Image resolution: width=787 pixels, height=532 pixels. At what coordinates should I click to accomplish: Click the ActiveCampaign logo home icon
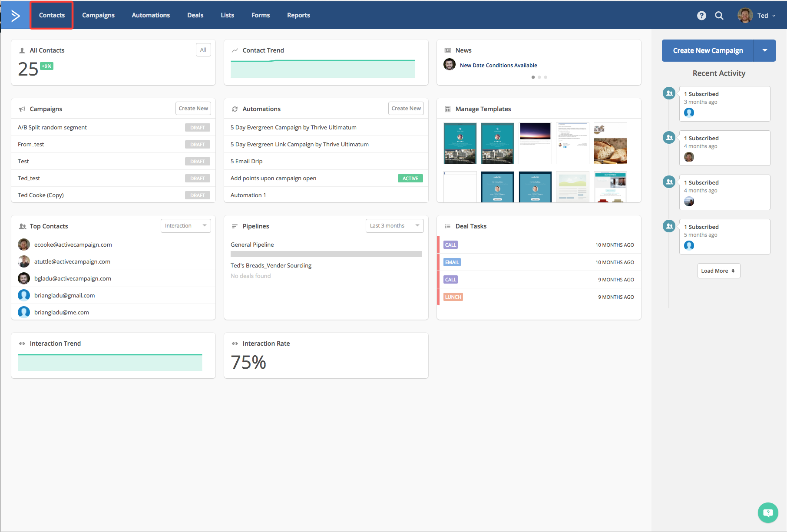(x=15, y=16)
